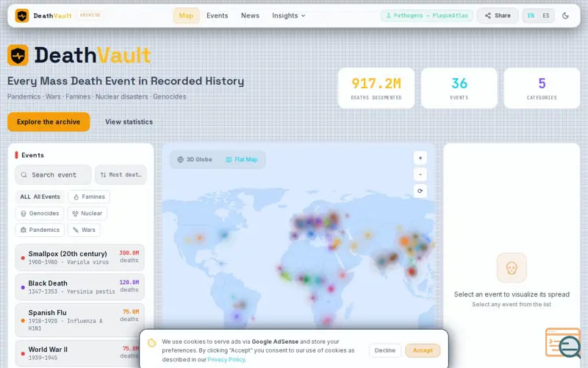Click the globe icon beside 3D Globe
Viewport: 588px width, 368px height.
point(180,160)
